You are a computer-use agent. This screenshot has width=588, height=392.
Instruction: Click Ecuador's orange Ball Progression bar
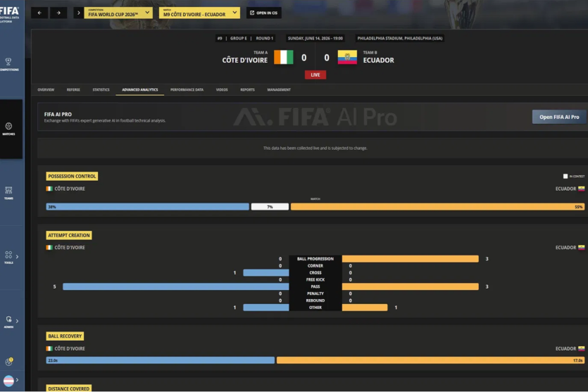coord(411,259)
